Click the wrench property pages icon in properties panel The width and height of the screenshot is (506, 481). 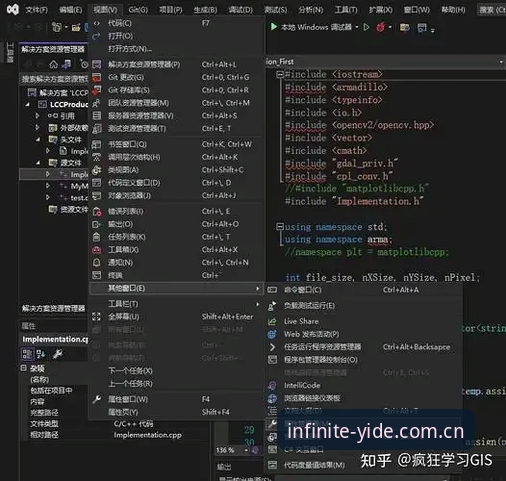57,354
